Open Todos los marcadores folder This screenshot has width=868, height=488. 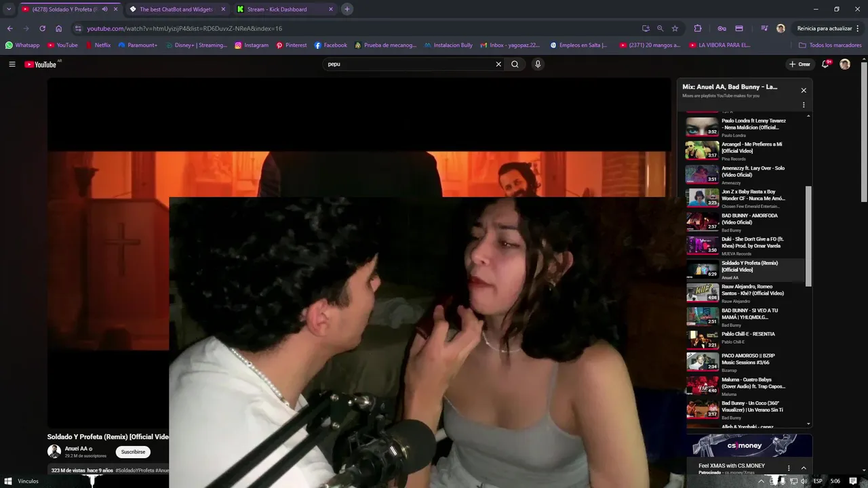point(830,45)
